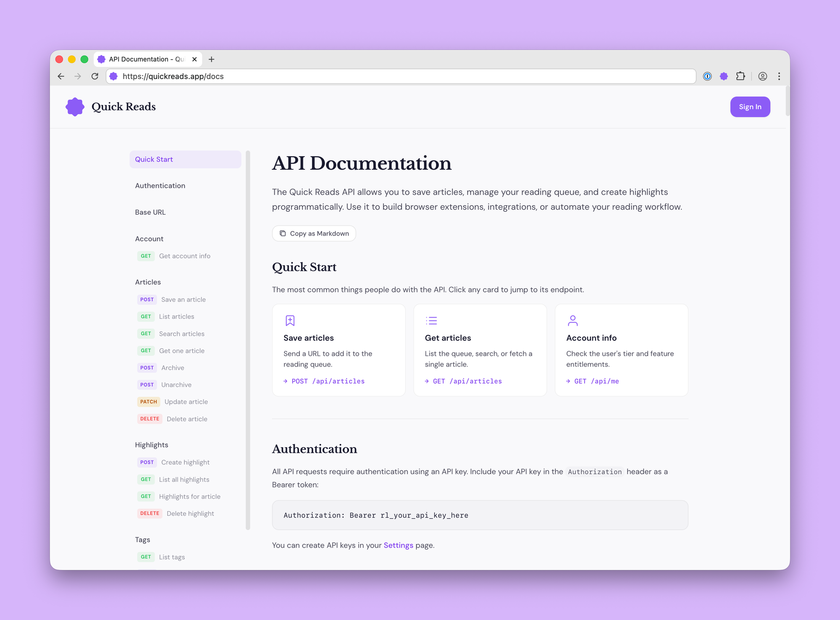Click the Copy as Markdown button
Viewport: 840px width, 620px height.
coord(314,234)
